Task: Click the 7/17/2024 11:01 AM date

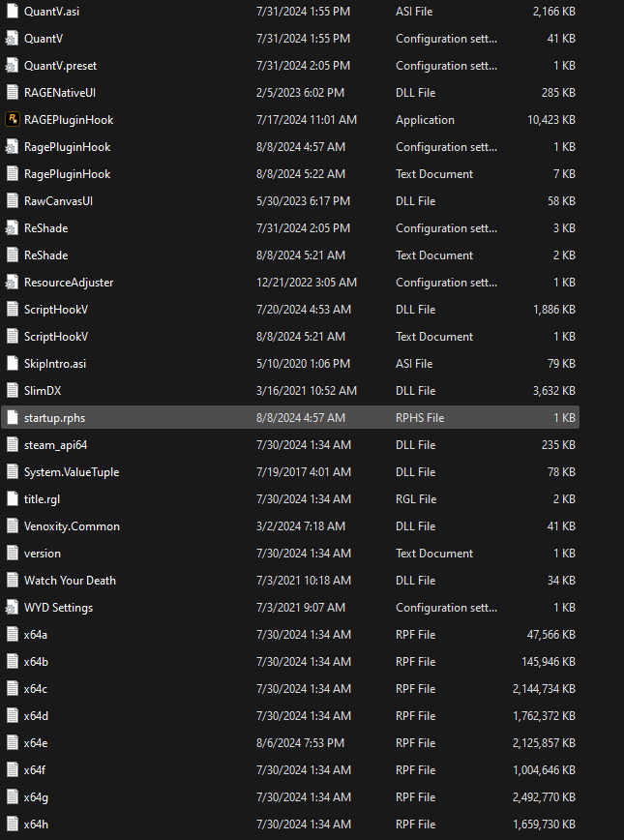Action: 307,120
